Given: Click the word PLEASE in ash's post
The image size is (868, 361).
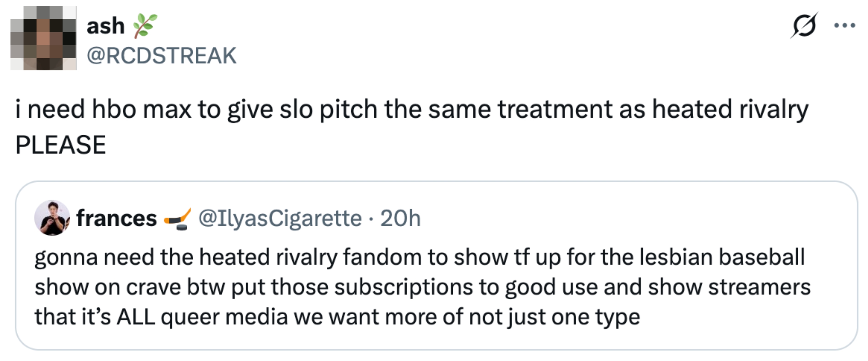Looking at the screenshot, I should coord(61,145).
